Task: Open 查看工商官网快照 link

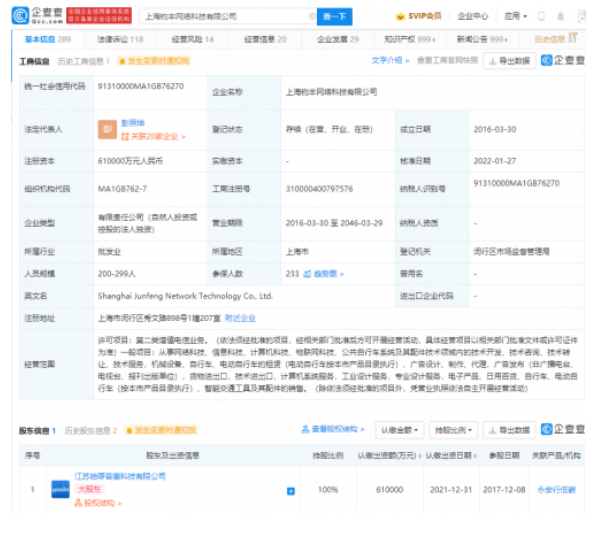Action: [448, 61]
